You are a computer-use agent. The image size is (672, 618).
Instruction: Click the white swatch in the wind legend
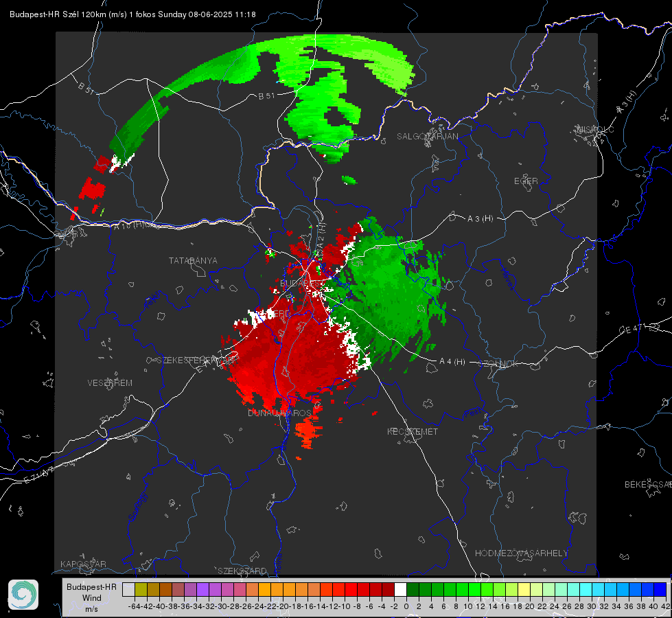click(400, 589)
